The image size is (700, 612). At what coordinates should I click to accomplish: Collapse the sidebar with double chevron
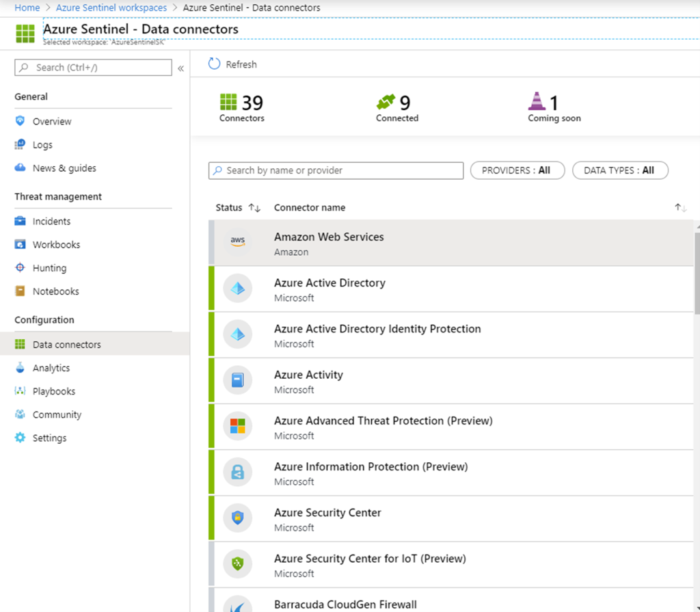[x=180, y=68]
